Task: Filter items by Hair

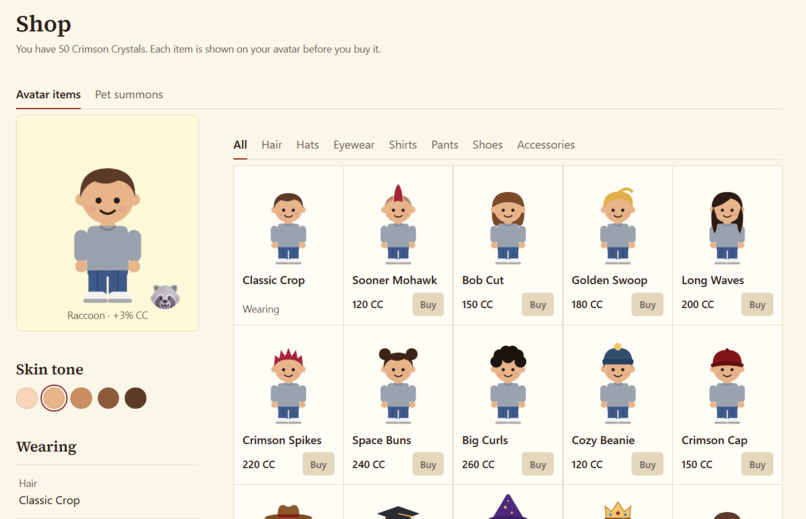Action: pos(271,145)
